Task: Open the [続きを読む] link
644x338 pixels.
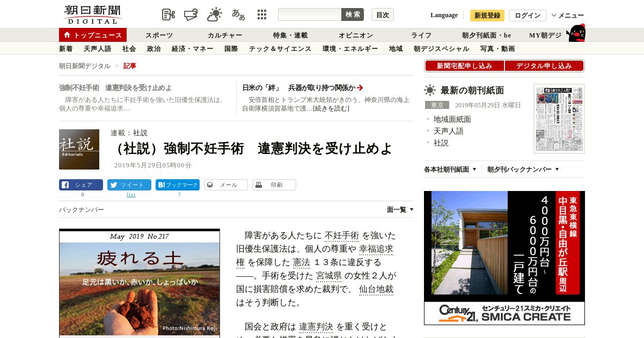Action: click(331, 108)
